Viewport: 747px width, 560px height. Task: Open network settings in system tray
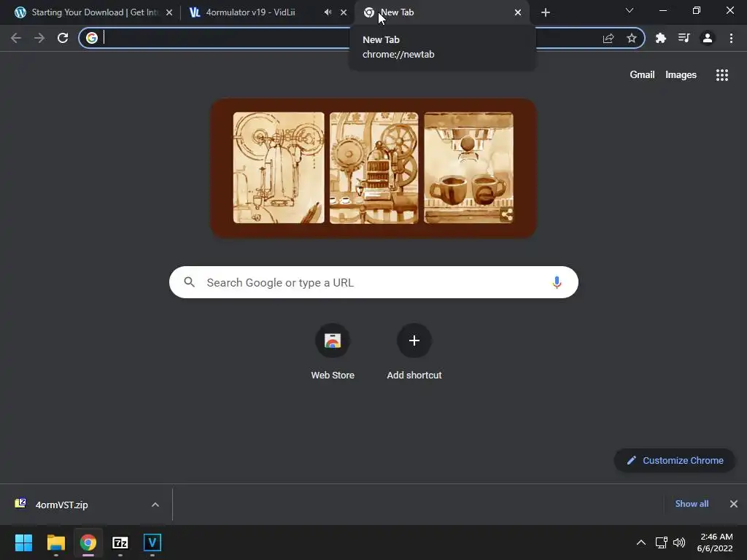[x=661, y=542]
